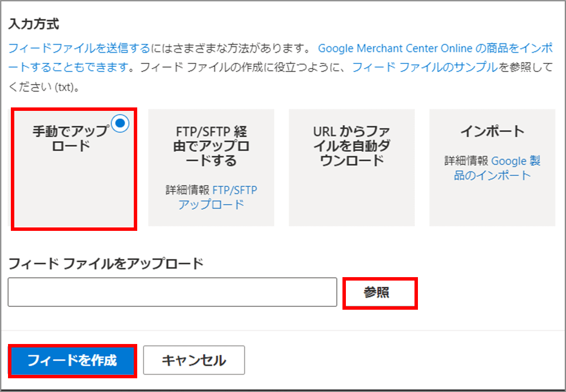This screenshot has width=566, height=392.
Task: Select the 手動でアップロード radio button circle
Action: click(x=121, y=124)
